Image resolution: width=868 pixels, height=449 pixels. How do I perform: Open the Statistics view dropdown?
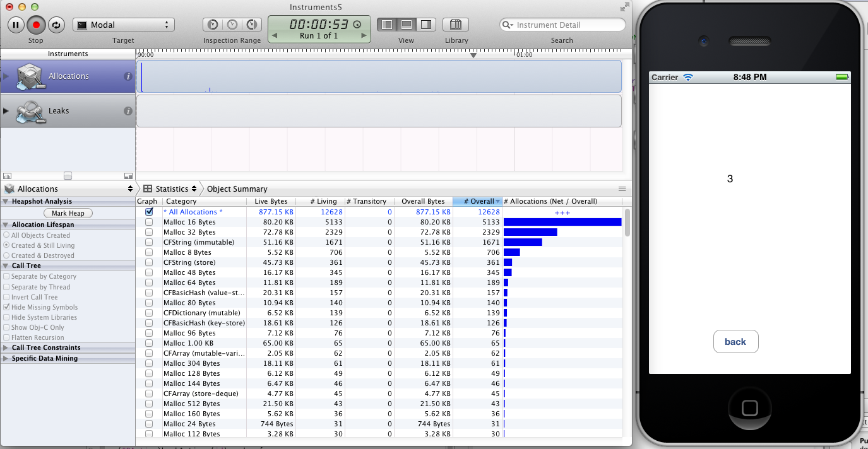pos(169,189)
